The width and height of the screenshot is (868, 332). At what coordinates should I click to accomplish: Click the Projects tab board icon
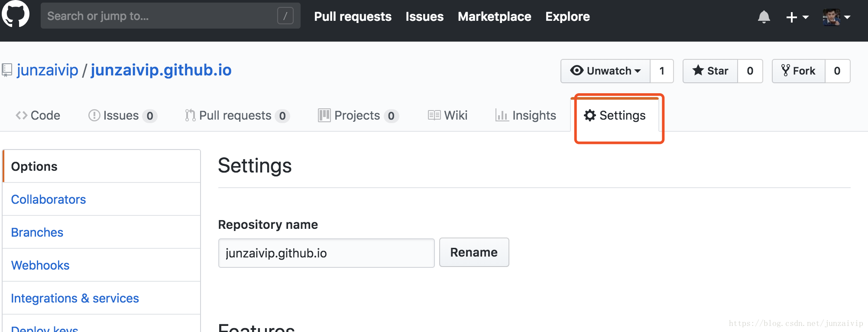[x=324, y=115]
